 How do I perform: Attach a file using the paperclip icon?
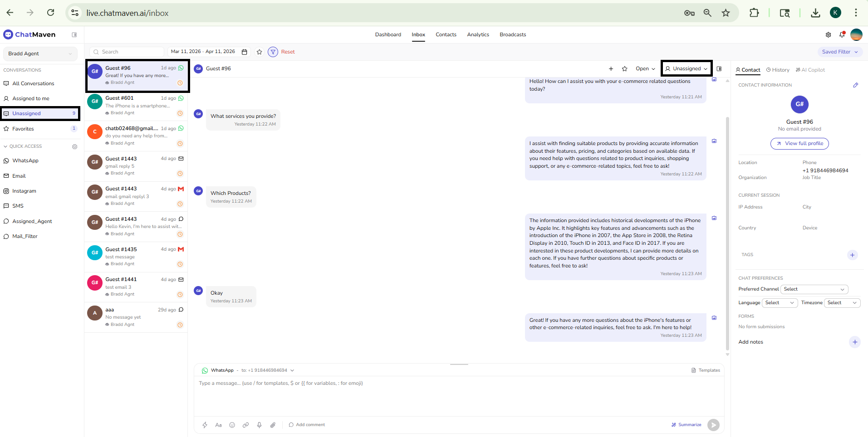(x=273, y=425)
